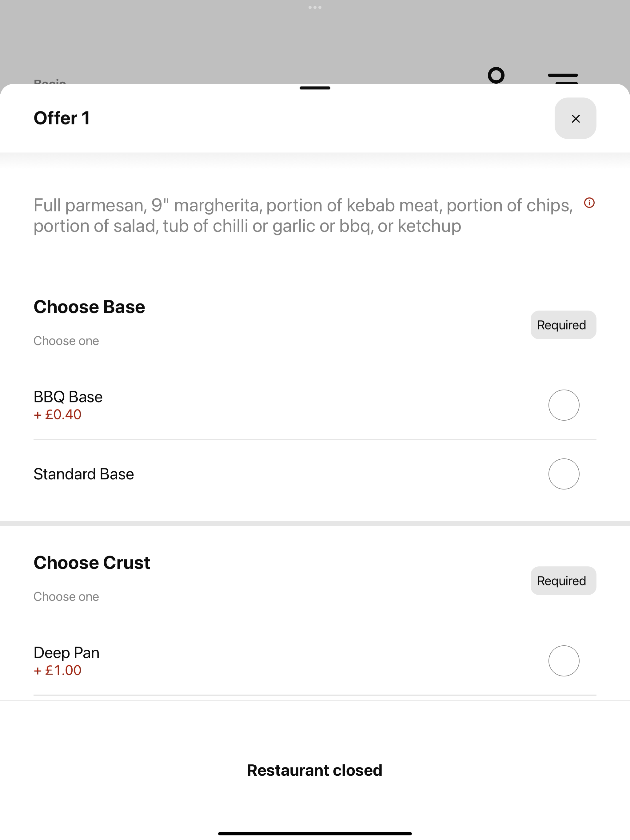Click the BBQ Base option label
The image size is (630, 840).
point(68,397)
